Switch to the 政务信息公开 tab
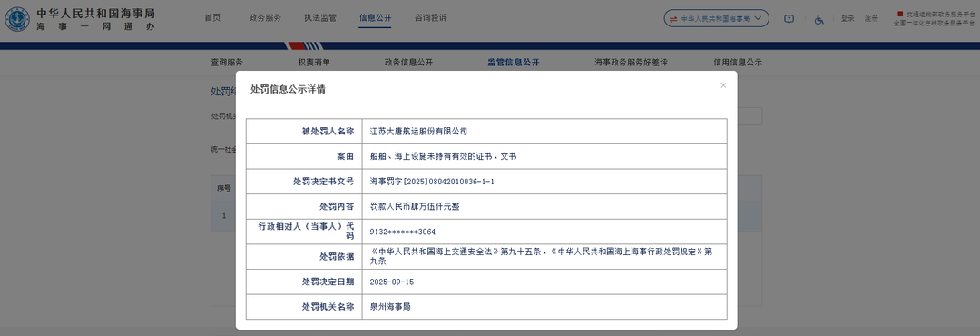The width and height of the screenshot is (980, 336). point(408,63)
